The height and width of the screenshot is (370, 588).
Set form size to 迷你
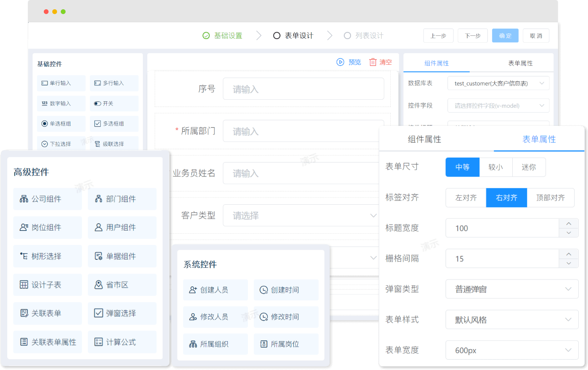[x=529, y=167]
